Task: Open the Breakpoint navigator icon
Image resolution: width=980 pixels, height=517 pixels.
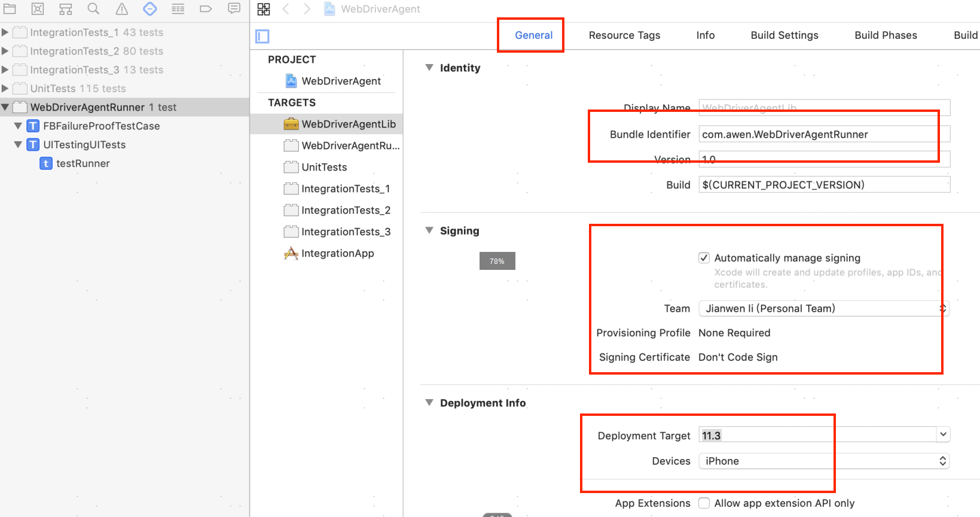Action: coord(206,8)
